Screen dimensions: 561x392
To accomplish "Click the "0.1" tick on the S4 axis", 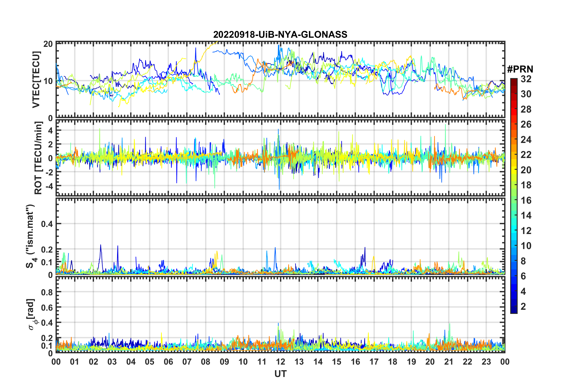I will tap(47, 262).
